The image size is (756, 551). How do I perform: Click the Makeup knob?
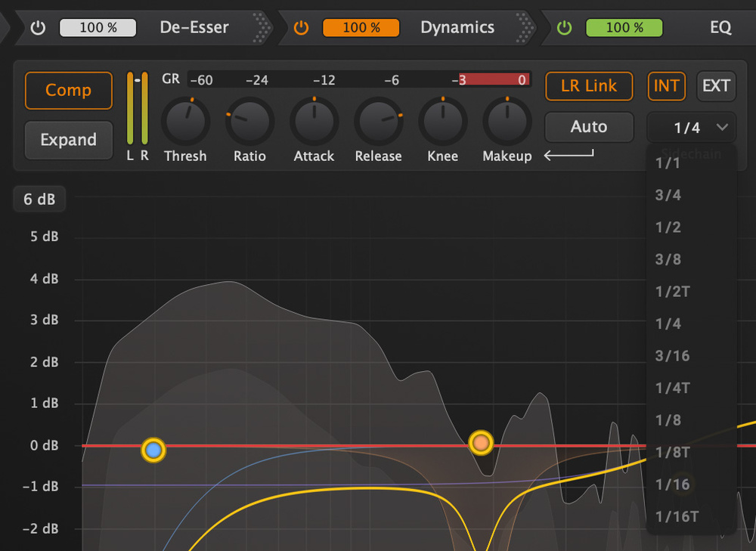tap(507, 120)
